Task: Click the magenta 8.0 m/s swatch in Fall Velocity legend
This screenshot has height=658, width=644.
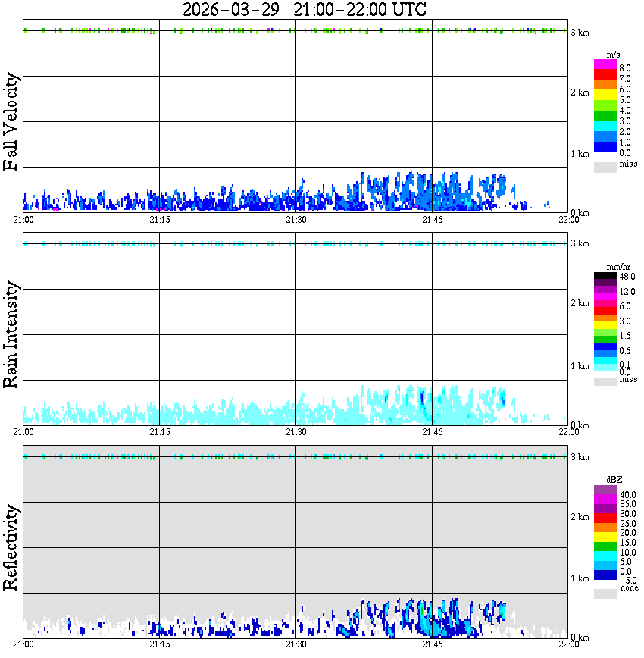Action: (605, 64)
